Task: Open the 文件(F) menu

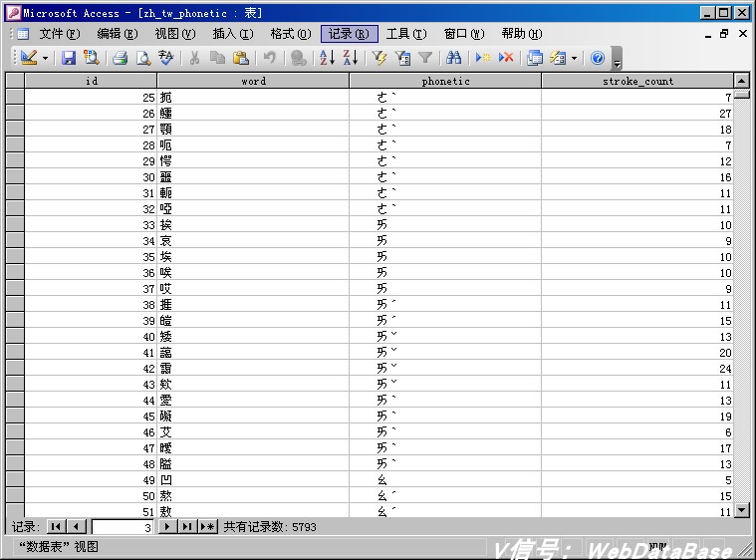Action: 60,34
